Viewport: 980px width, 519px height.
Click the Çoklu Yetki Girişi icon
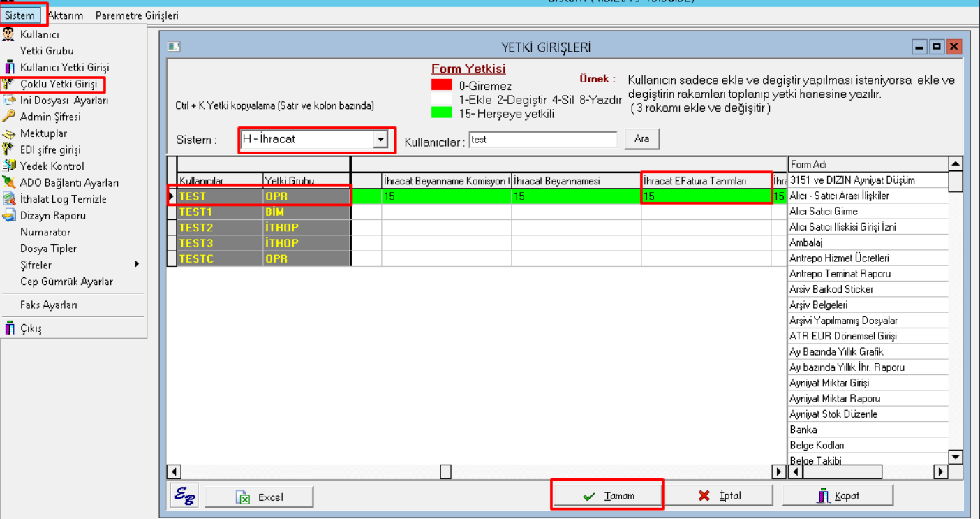coord(9,84)
